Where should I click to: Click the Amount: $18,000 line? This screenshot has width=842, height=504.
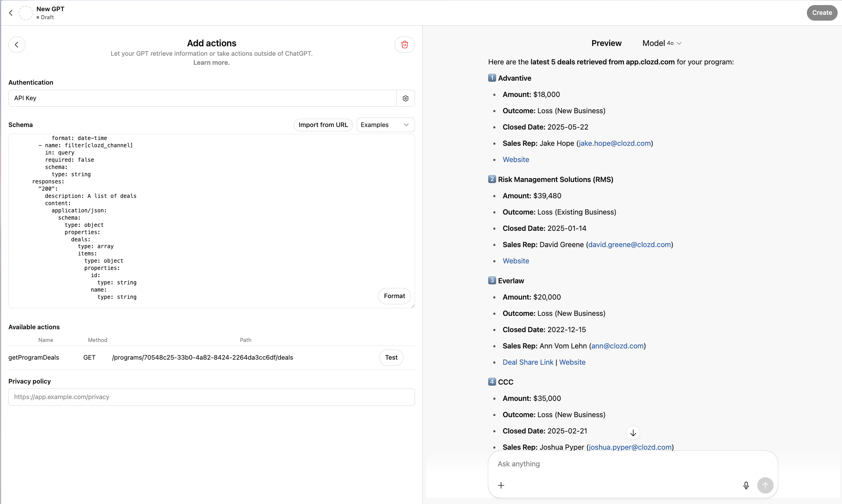(x=531, y=95)
